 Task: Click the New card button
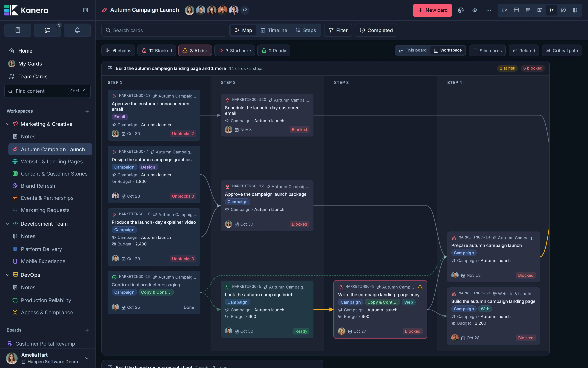pos(433,10)
